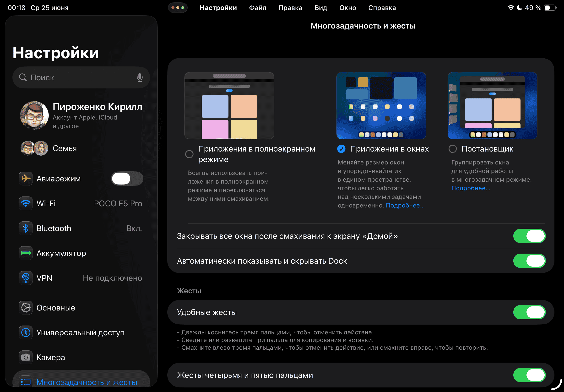Open the Окно menu
564x392 pixels.
coord(348,8)
